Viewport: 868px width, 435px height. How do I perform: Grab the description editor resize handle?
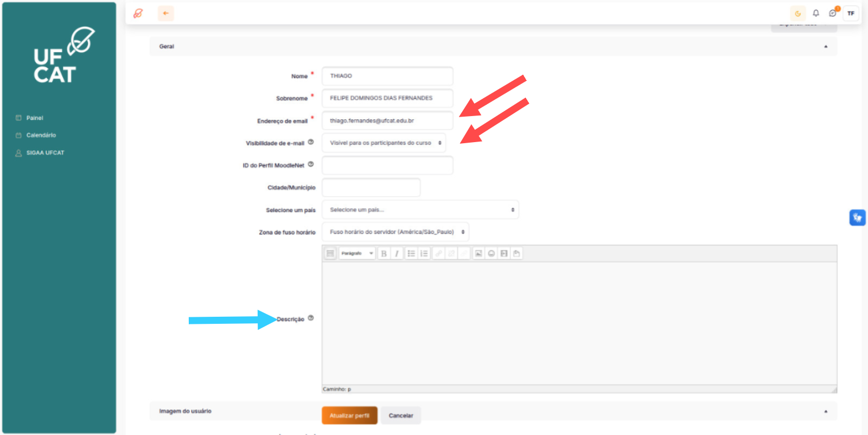(834, 389)
